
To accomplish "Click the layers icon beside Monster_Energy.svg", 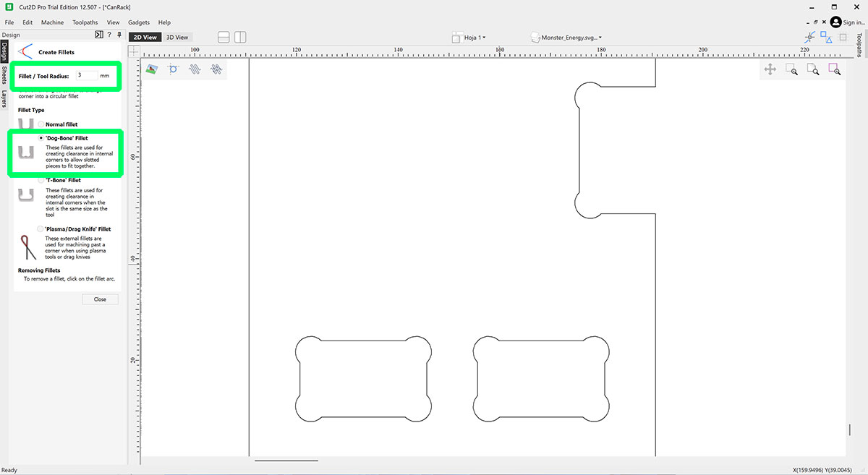I will 535,37.
